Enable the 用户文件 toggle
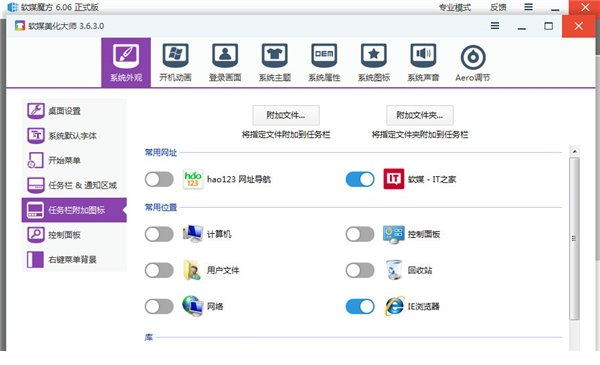The image size is (600, 365). point(159,270)
